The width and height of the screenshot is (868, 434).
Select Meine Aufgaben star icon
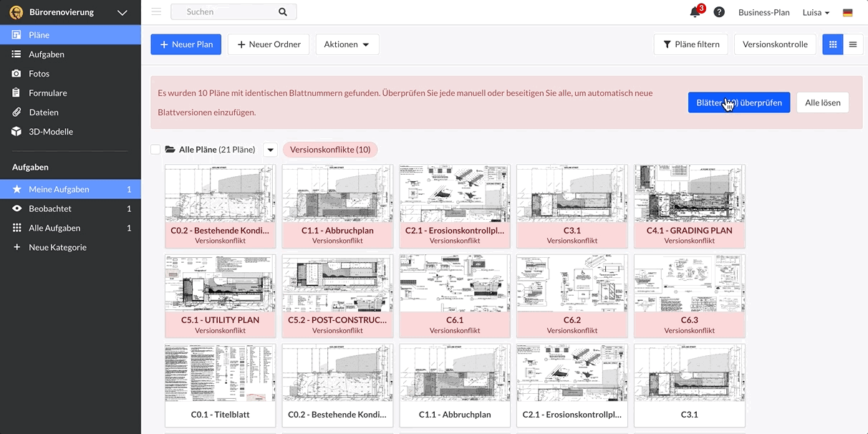17,189
